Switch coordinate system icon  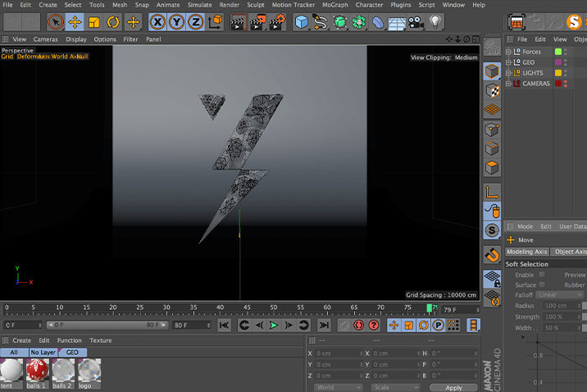coord(216,22)
